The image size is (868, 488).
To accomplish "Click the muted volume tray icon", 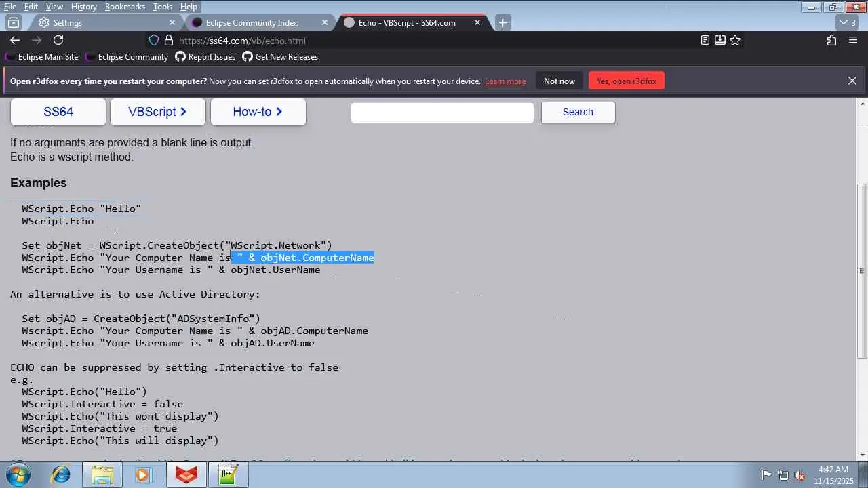I will pyautogui.click(x=800, y=475).
